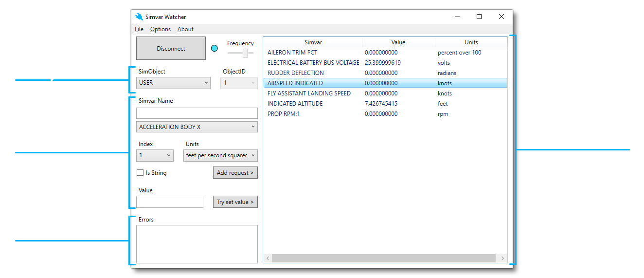644x278 pixels.
Task: Click the Value column header
Action: [398, 42]
